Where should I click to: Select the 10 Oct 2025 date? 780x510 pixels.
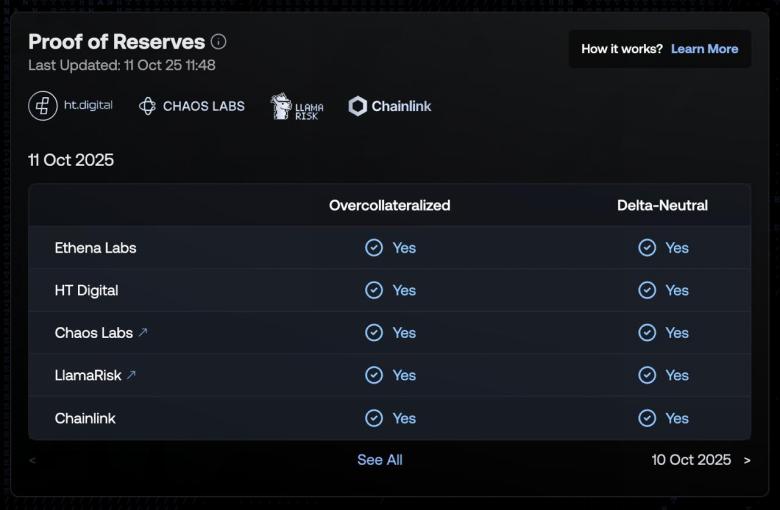click(691, 460)
